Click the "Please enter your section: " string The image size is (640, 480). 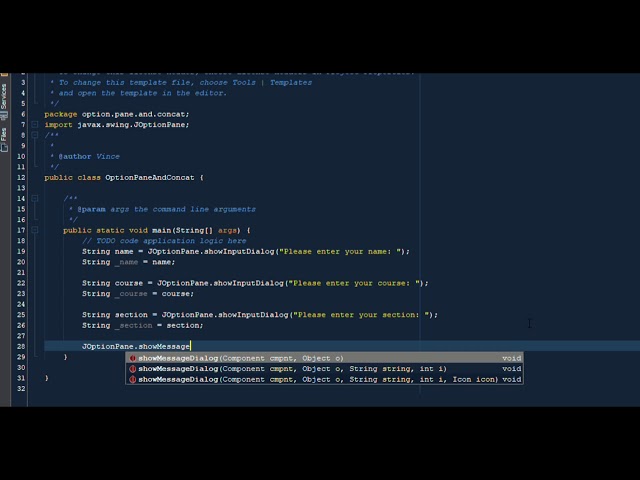361,315
